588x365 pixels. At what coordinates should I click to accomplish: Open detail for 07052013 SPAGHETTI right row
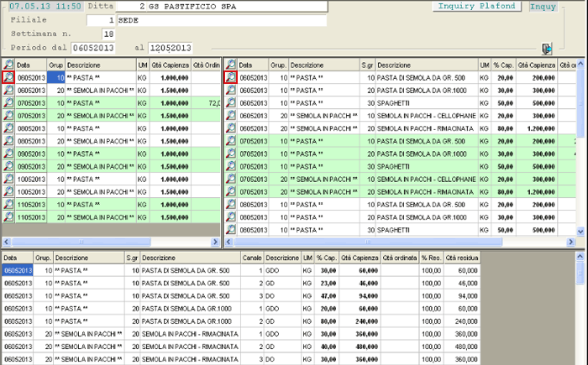(x=231, y=167)
